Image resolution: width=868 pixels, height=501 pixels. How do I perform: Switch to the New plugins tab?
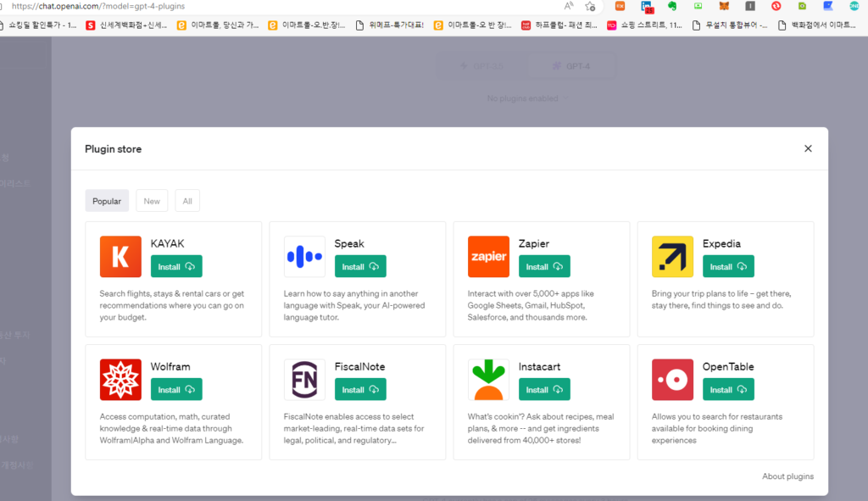(x=152, y=201)
